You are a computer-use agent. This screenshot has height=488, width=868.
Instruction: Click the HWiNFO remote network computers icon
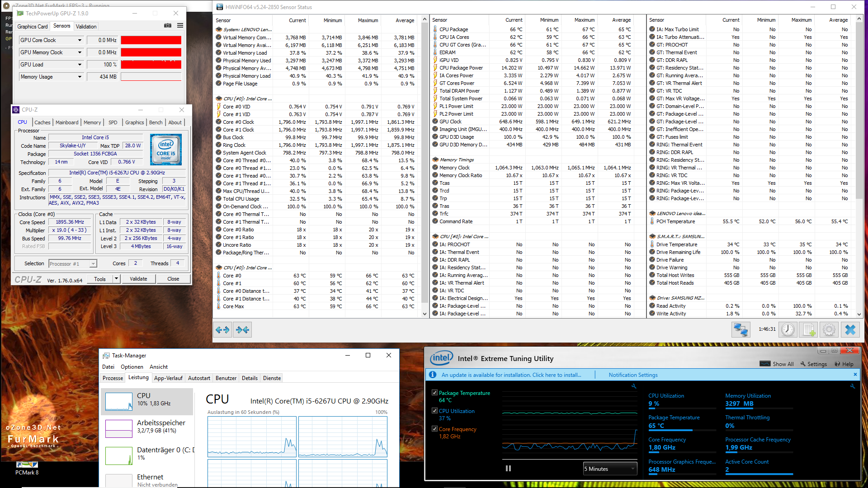coord(741,329)
